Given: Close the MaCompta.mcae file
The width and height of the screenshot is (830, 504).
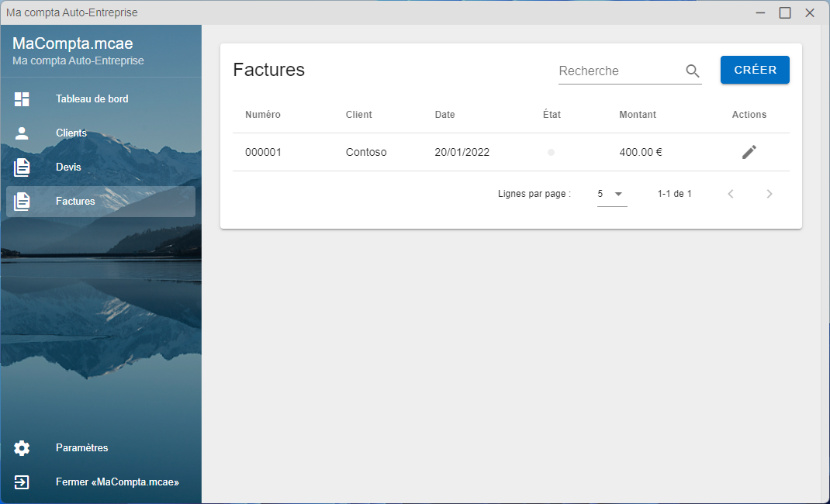Looking at the screenshot, I should click(x=101, y=482).
